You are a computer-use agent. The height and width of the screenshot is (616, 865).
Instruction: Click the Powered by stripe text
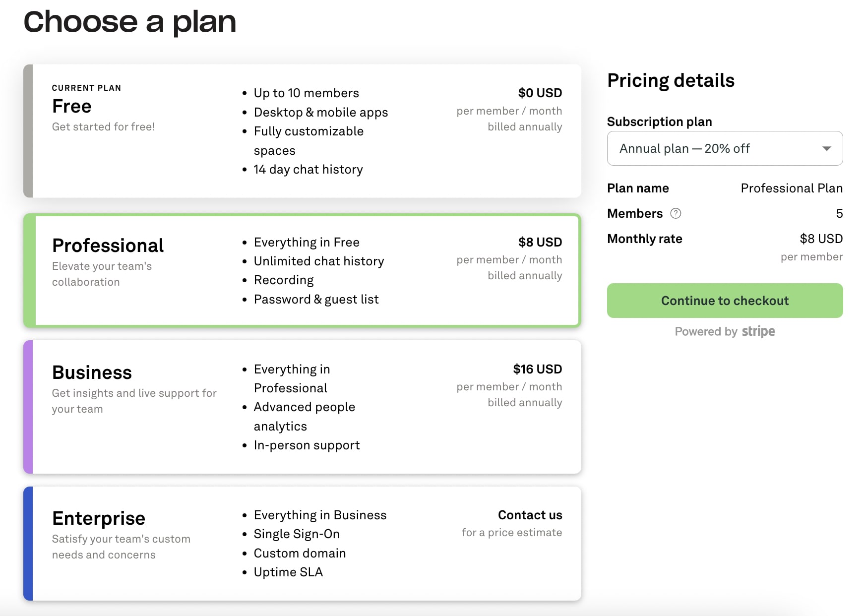click(725, 332)
